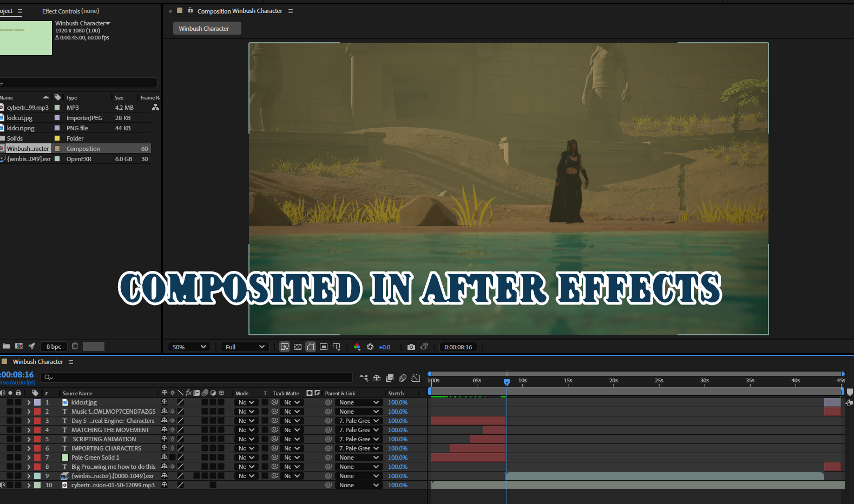The width and height of the screenshot is (854, 504).
Task: Click the time navigator bar above the time ruler
Action: tap(636, 374)
